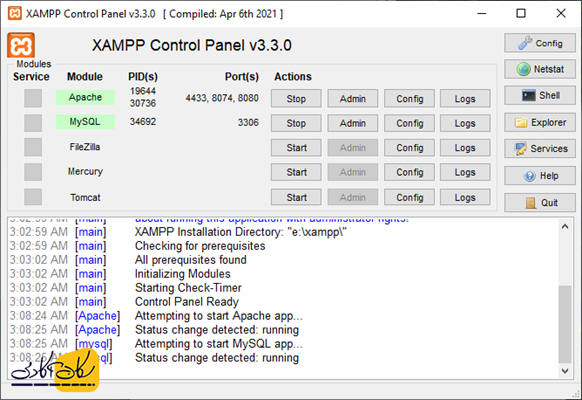
Task: Click MySQL PID '34692'
Action: (143, 122)
